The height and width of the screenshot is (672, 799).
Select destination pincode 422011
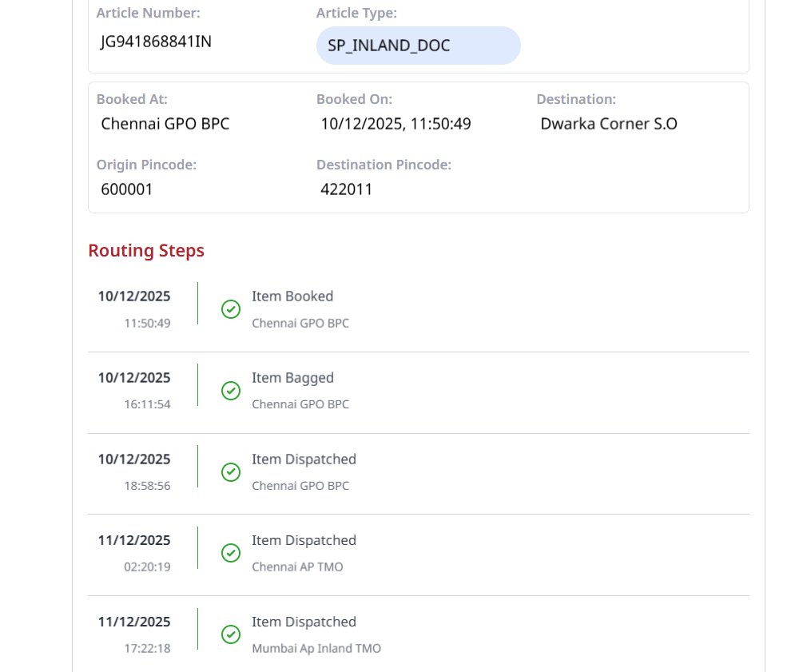(347, 189)
